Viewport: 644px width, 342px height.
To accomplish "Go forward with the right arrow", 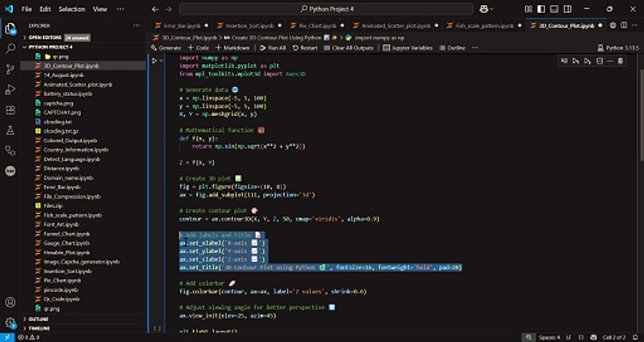I will (x=168, y=9).
